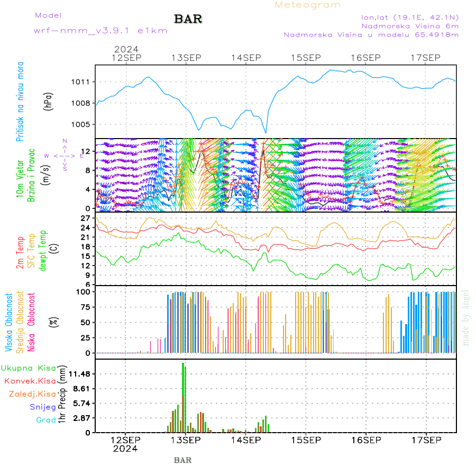Select the red "Konvek.Kisa" legend entry
Viewport: 476px width, 476px height.
[30, 381]
